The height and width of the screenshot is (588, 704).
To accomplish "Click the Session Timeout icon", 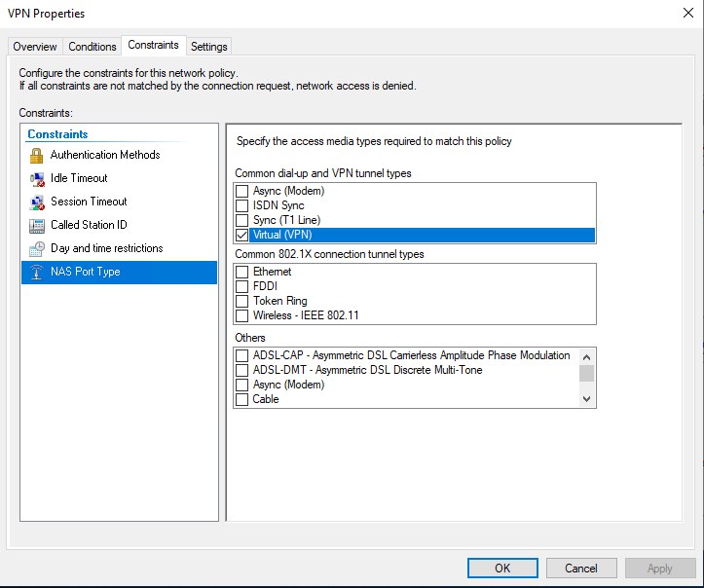I will [37, 202].
